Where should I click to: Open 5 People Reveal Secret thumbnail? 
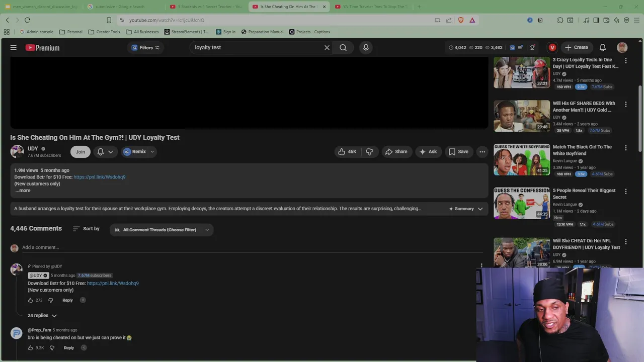click(x=522, y=203)
